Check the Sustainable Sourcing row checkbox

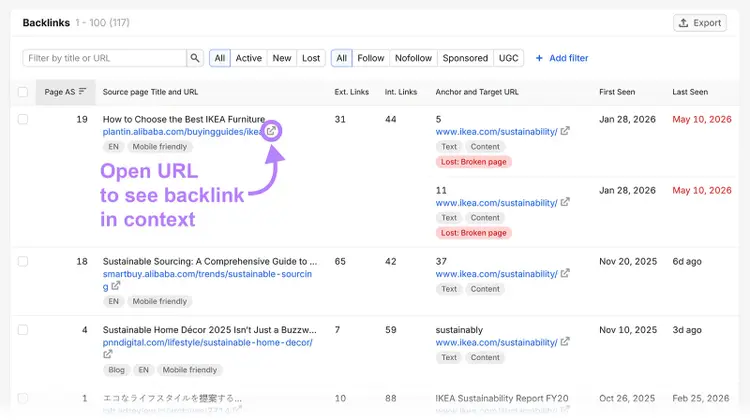coord(22,261)
